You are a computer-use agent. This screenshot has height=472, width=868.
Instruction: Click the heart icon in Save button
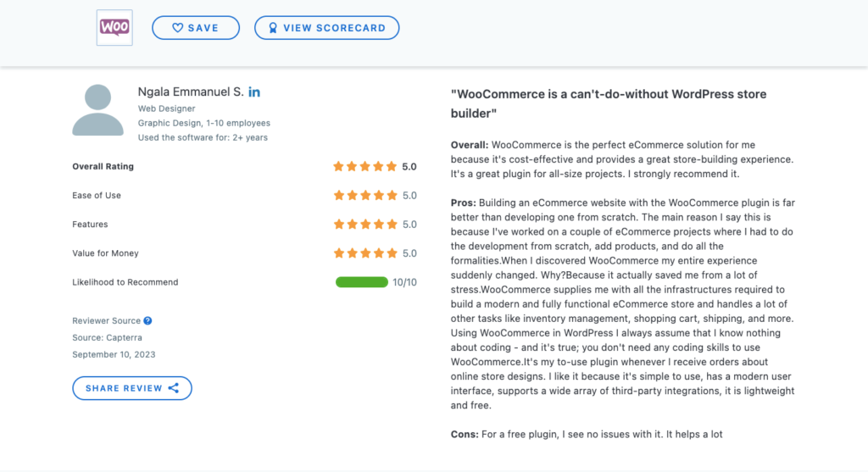pyautogui.click(x=177, y=28)
